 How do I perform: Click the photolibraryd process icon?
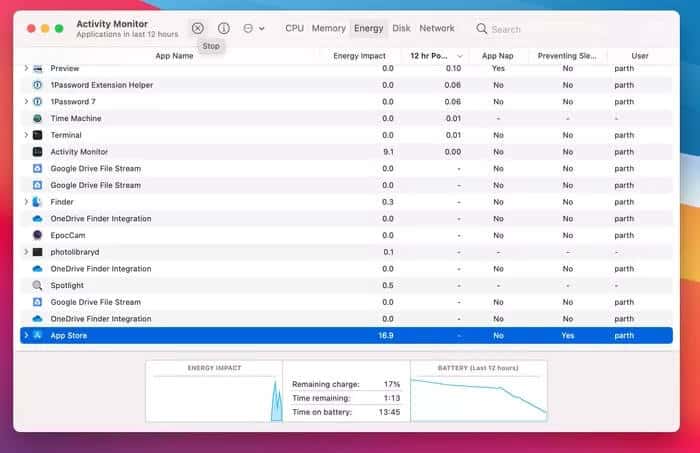pyautogui.click(x=38, y=252)
